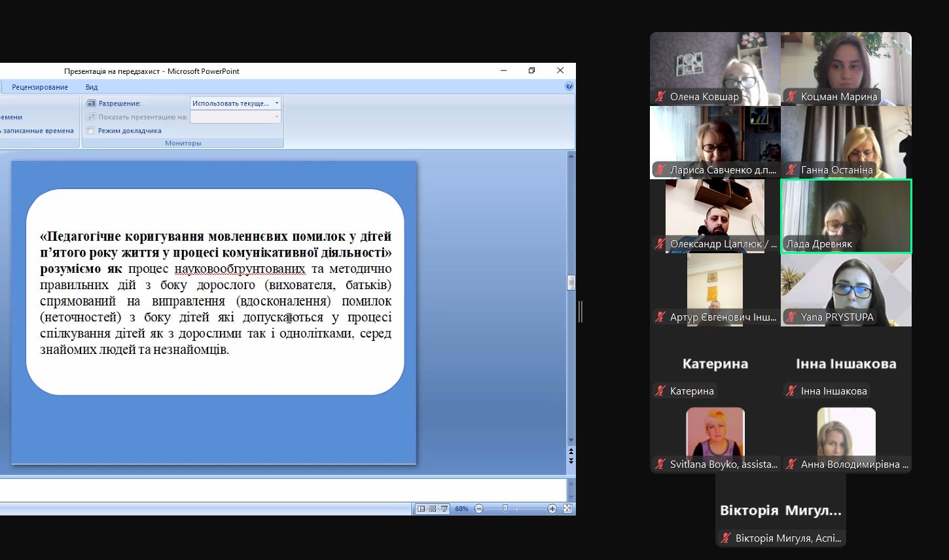This screenshot has height=560, width=949.
Task: Open the Разрешение dropdown list
Action: click(277, 103)
